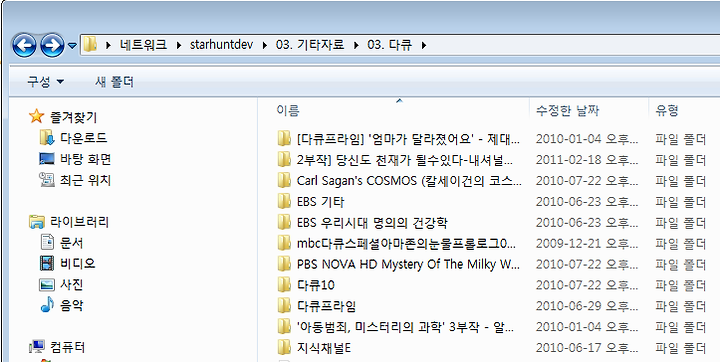Viewport: 720px width, 362px height.
Task: Open the 사진 library
Action: point(72,285)
